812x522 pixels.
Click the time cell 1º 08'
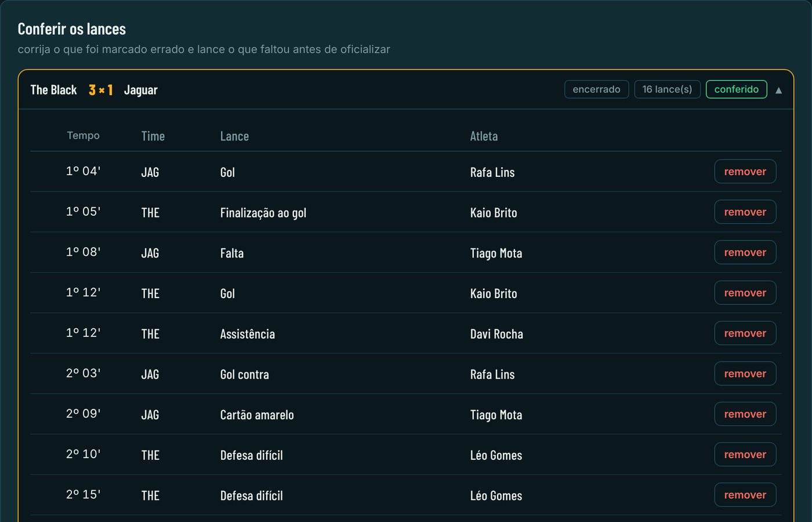(x=83, y=252)
